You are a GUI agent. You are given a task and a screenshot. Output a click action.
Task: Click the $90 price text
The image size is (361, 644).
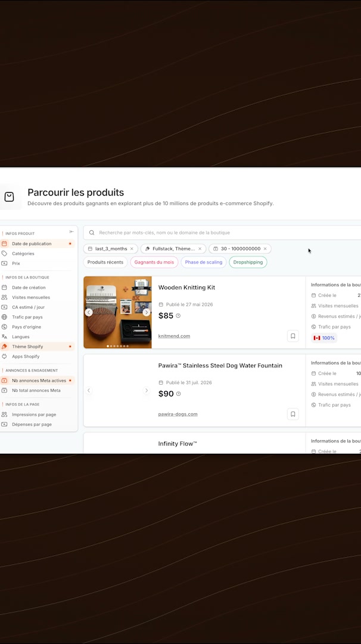166,394
